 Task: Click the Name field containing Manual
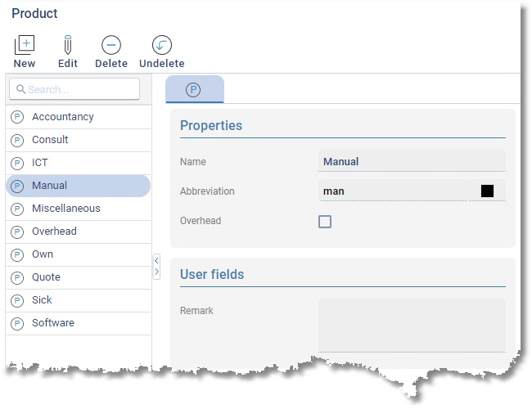pyautogui.click(x=412, y=161)
